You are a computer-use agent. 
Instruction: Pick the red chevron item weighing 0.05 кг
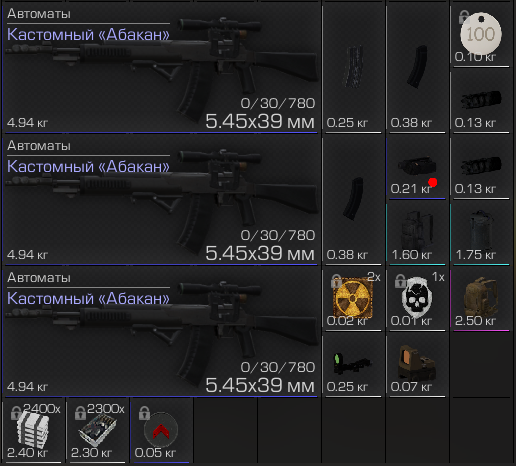pos(161,430)
